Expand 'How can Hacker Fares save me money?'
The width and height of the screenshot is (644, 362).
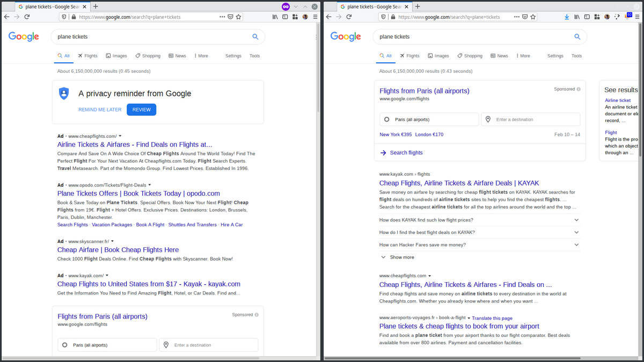(479, 245)
